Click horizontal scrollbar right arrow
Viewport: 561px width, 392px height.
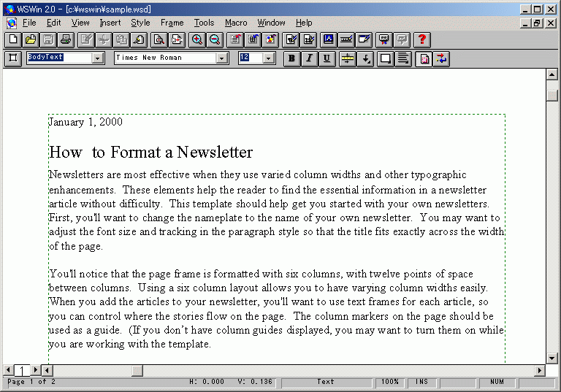(x=540, y=370)
